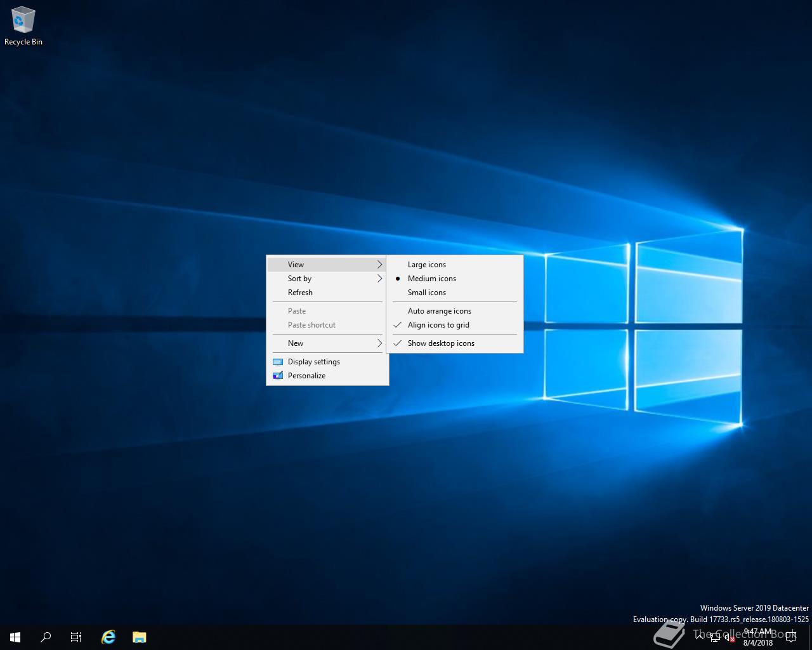The image size is (812, 650).
Task: Click the monitor icon beside Display settings
Action: coord(277,362)
